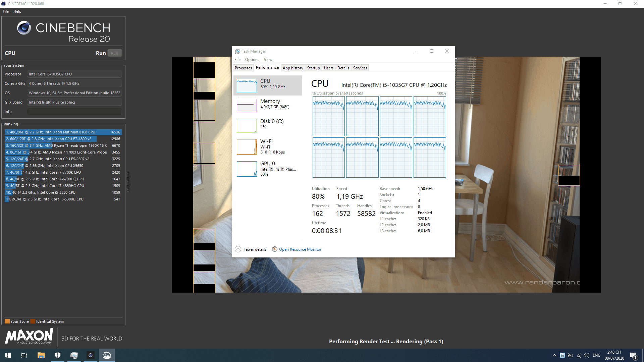This screenshot has width=644, height=362.
Task: Select Xeon Platinum 8168 ranking row
Action: (x=63, y=132)
